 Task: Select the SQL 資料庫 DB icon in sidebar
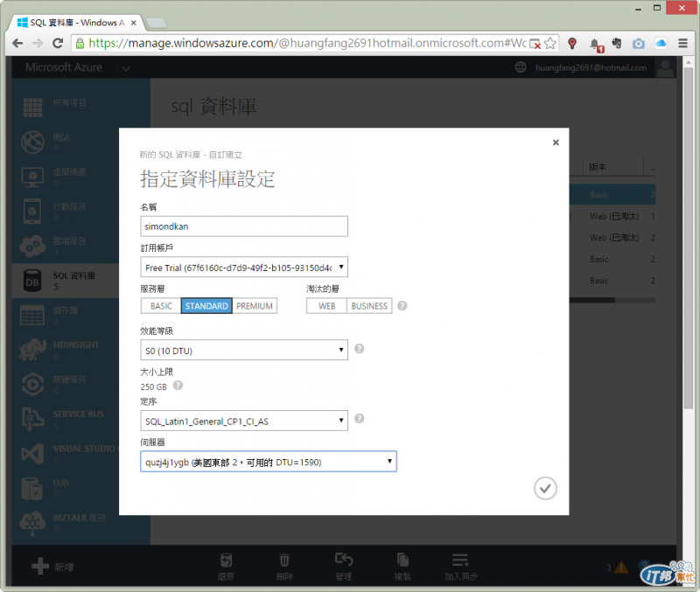click(x=32, y=281)
